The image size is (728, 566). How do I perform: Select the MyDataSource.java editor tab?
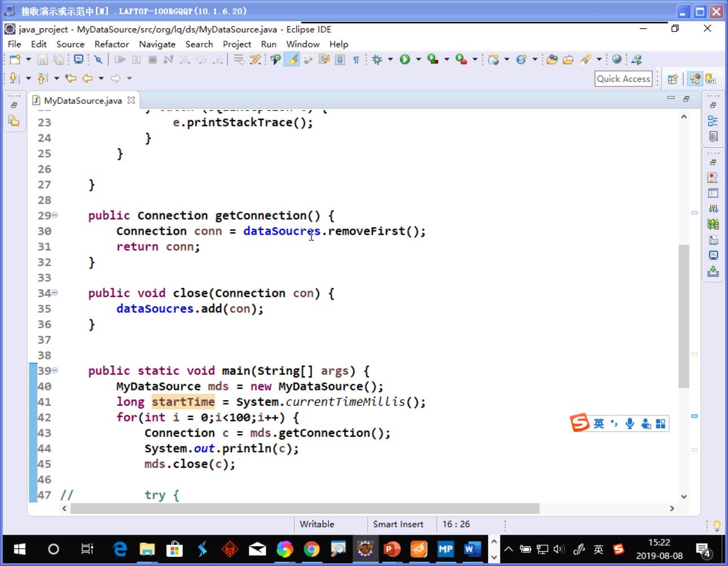point(82,100)
